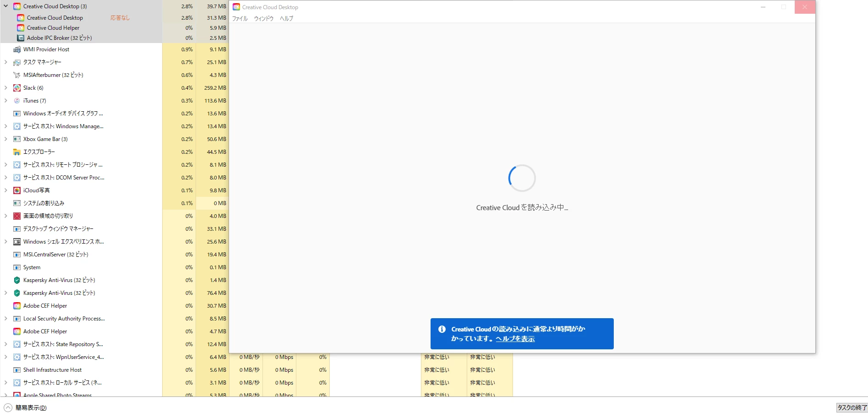Open the ヘルプ menu in Creative Cloud
Screen dimensions: 868x418
click(x=286, y=19)
